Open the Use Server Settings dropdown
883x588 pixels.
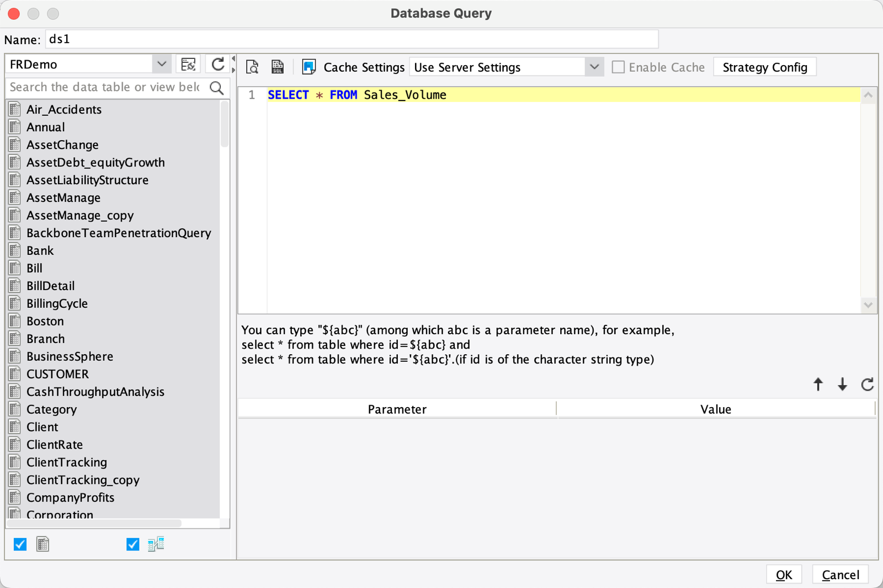coord(593,67)
